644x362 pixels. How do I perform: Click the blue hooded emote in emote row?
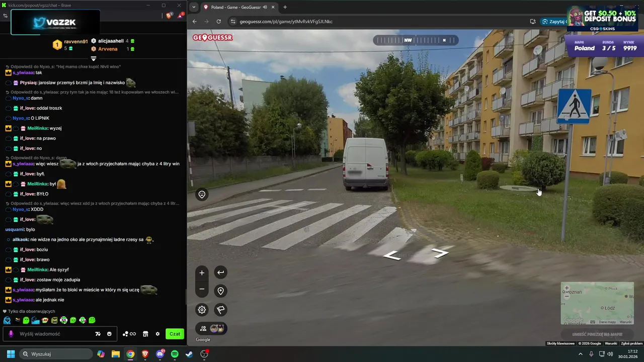tap(7, 320)
